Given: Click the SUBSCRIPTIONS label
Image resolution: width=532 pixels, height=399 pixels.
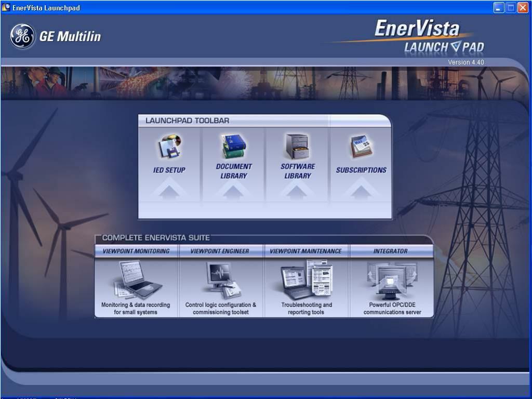Looking at the screenshot, I should tap(361, 170).
